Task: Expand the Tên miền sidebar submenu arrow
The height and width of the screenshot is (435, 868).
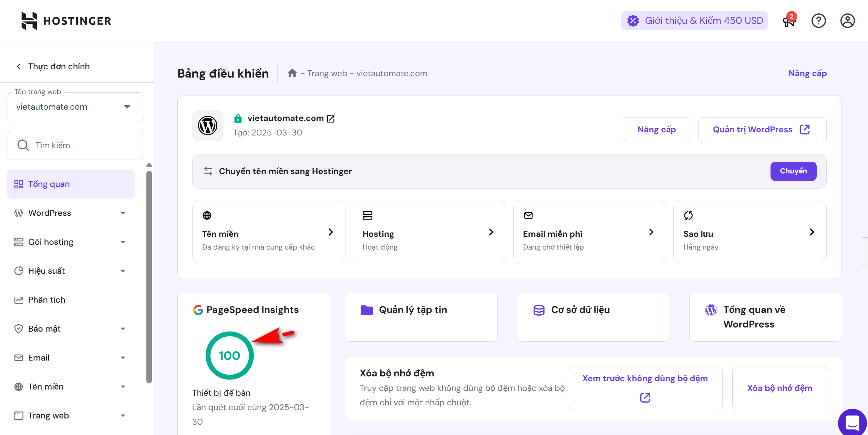Action: (123, 387)
